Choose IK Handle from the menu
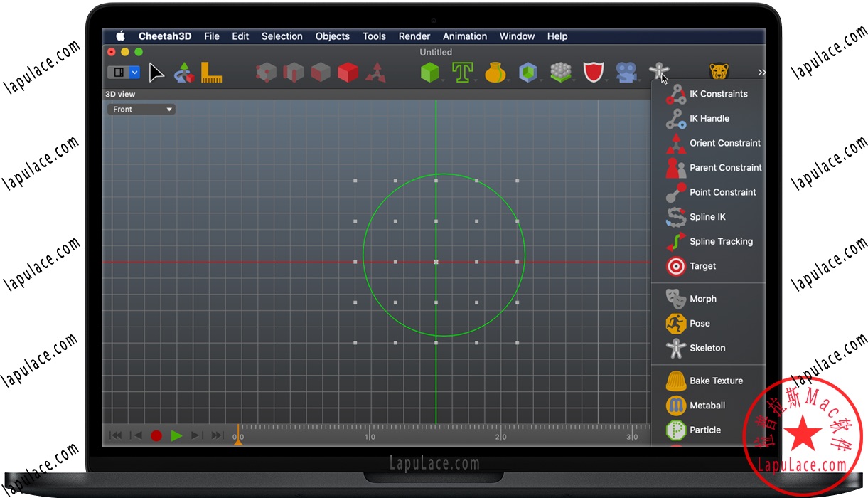 (x=708, y=118)
